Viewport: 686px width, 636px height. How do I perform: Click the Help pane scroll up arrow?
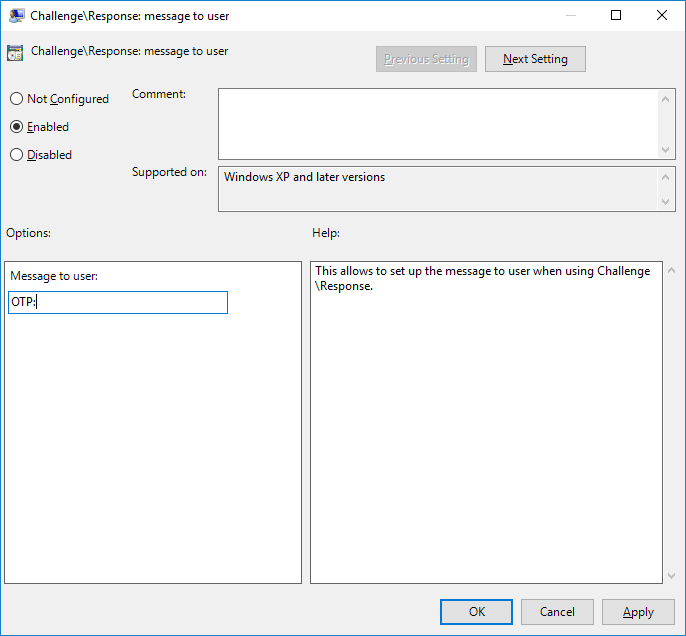click(x=669, y=271)
